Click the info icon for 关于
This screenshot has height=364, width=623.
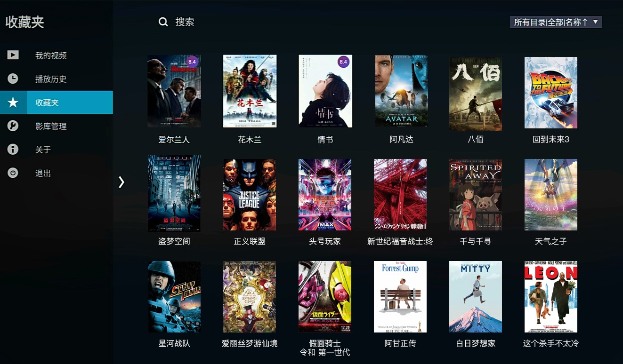pyautogui.click(x=13, y=149)
